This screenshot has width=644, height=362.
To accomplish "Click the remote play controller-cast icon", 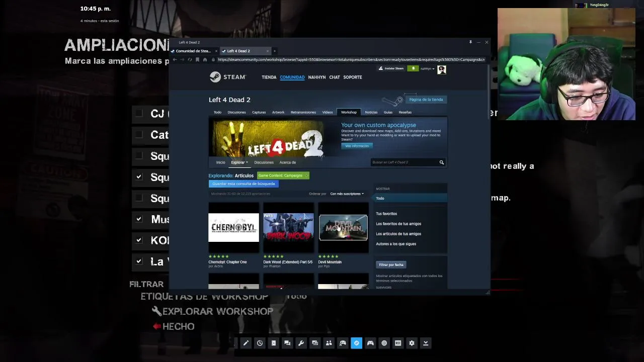I will click(343, 343).
